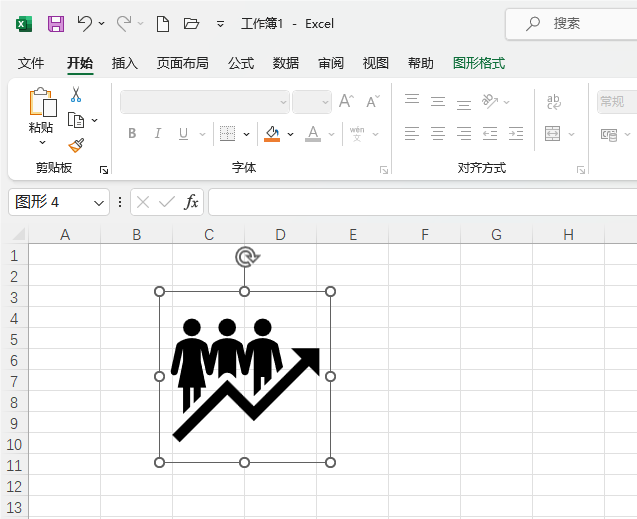Click the Select All corner triangle
The height and width of the screenshot is (519, 637).
18,234
